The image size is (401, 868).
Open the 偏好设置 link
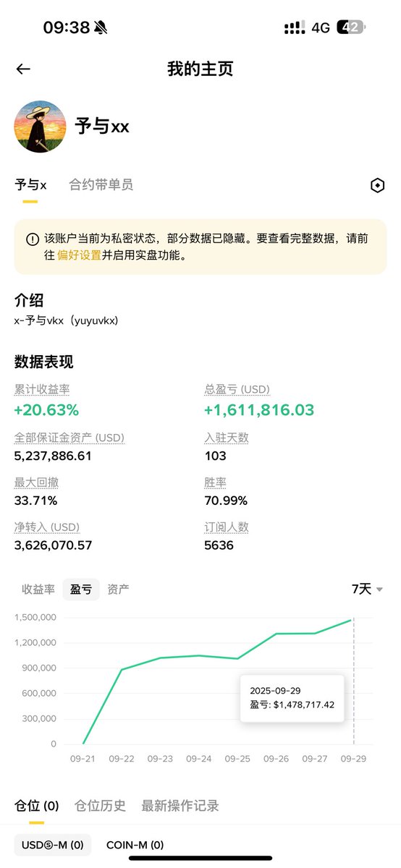pyautogui.click(x=79, y=255)
